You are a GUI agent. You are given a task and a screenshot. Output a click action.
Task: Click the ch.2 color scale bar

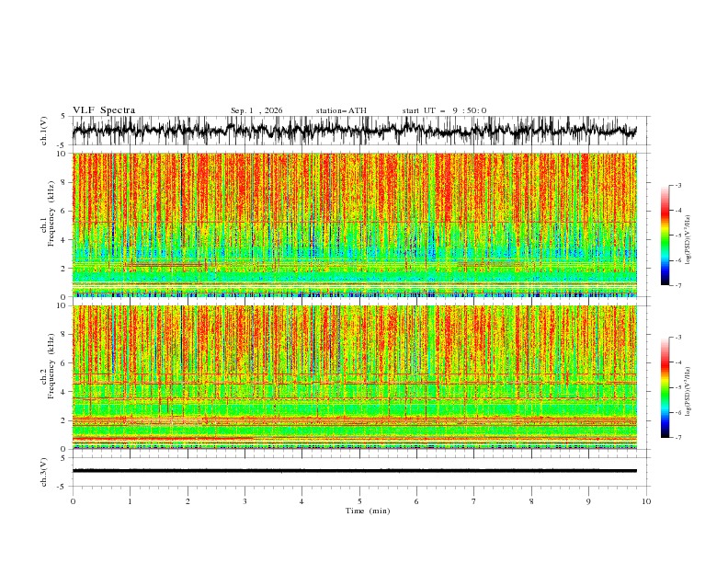pyautogui.click(x=665, y=387)
